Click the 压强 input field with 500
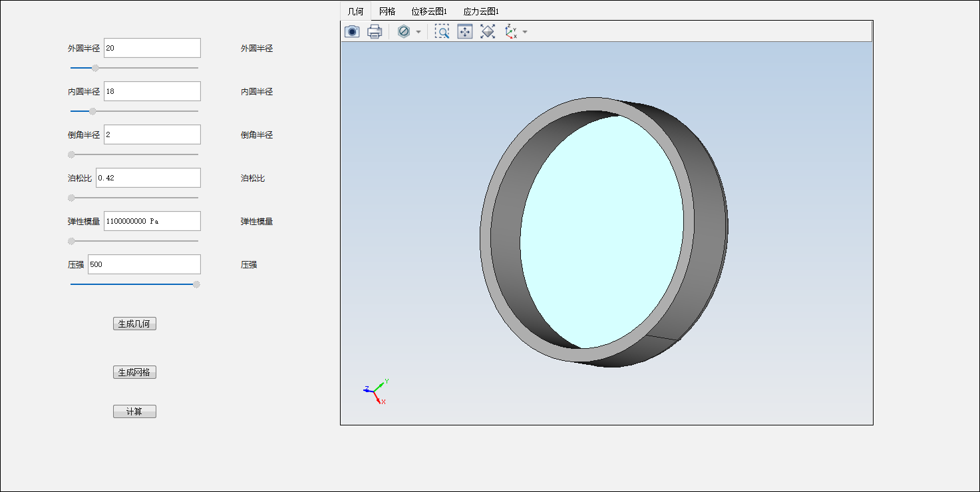The height and width of the screenshot is (492, 980). pos(144,264)
